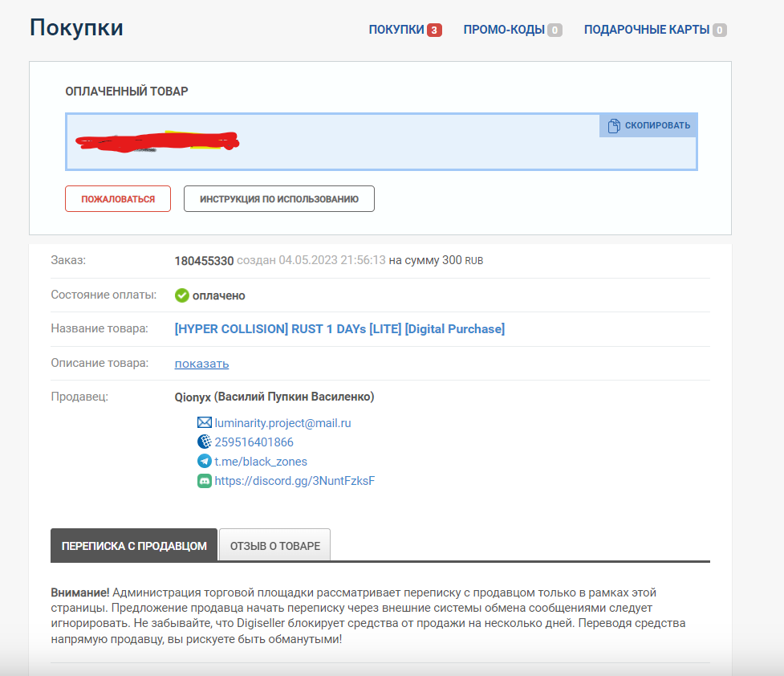Click the copy icon in the paid item box

(x=614, y=125)
